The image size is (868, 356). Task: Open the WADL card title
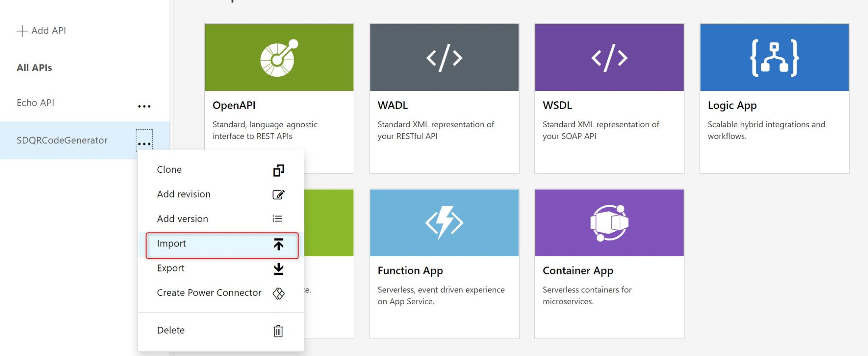(392, 105)
